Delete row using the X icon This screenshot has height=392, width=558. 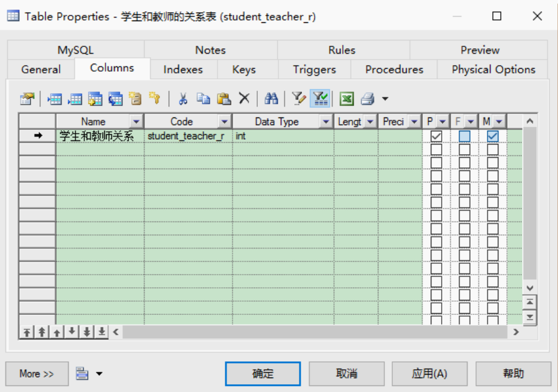(x=244, y=98)
